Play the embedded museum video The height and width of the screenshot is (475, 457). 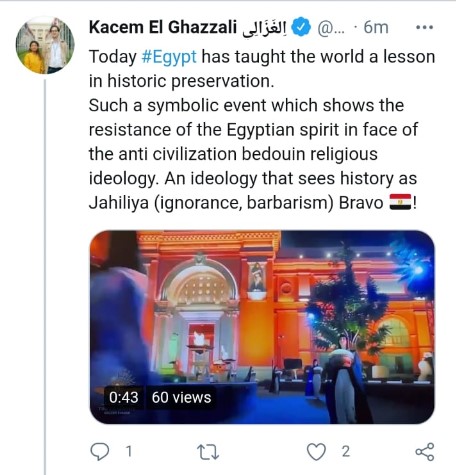pyautogui.click(x=262, y=327)
